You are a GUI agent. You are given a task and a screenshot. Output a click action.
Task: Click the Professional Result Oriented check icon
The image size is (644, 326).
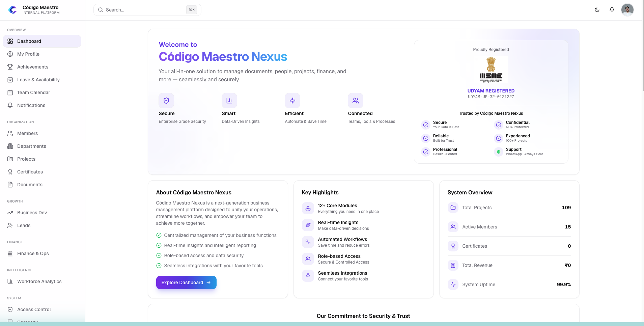coord(426,152)
